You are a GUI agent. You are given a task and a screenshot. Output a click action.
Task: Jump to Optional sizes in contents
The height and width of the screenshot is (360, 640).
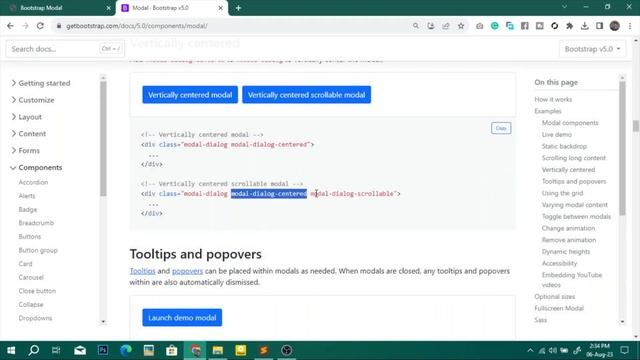[554, 297]
